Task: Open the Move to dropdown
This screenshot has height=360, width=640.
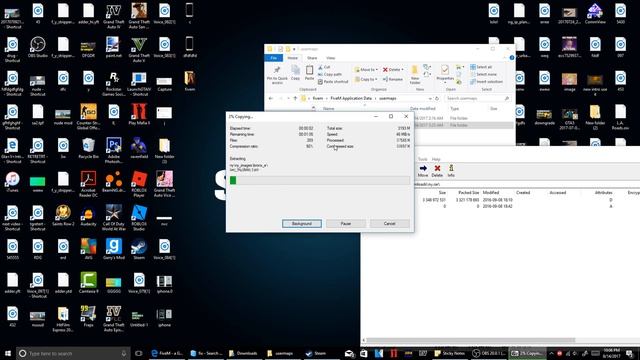Action: (x=366, y=70)
